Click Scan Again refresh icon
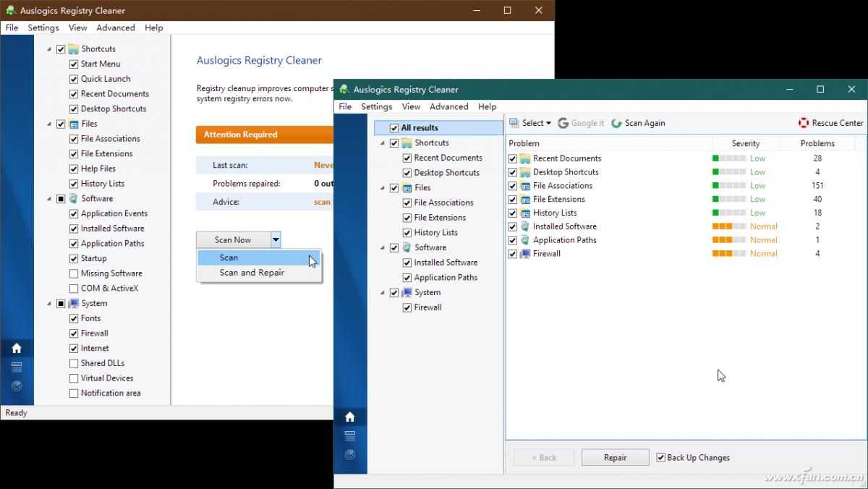Viewport: 868px width, 489px height. click(x=616, y=123)
